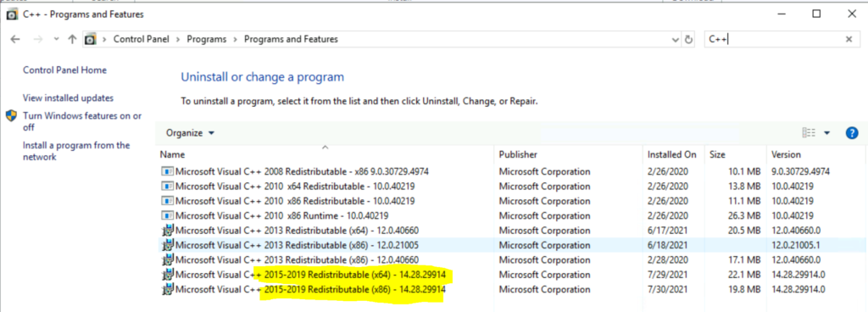Viewport: 868px width, 312px height.
Task: Click the installer icon of 2015-2019 (x86)
Action: [x=167, y=289]
